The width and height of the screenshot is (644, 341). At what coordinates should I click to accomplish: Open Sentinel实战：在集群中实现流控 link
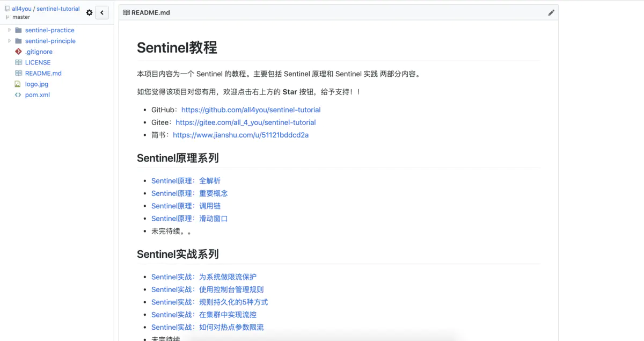coord(204,315)
